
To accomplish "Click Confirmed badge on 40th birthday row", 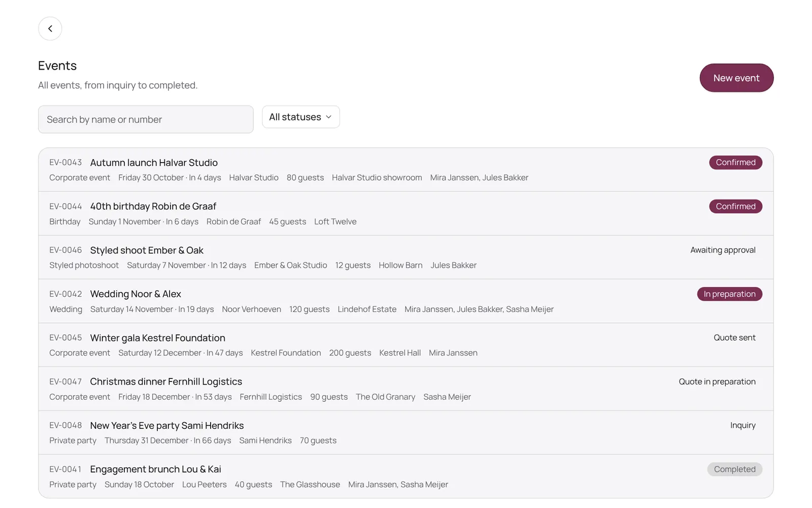I will pyautogui.click(x=735, y=206).
